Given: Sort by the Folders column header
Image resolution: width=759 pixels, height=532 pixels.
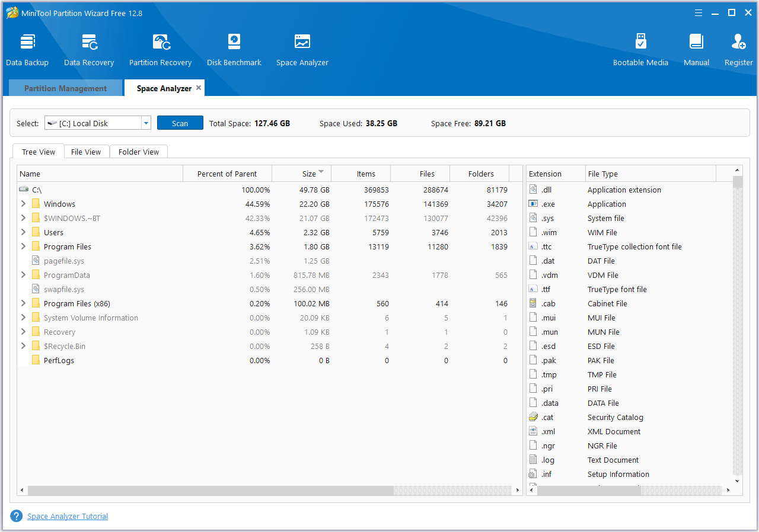Looking at the screenshot, I should (x=479, y=174).
